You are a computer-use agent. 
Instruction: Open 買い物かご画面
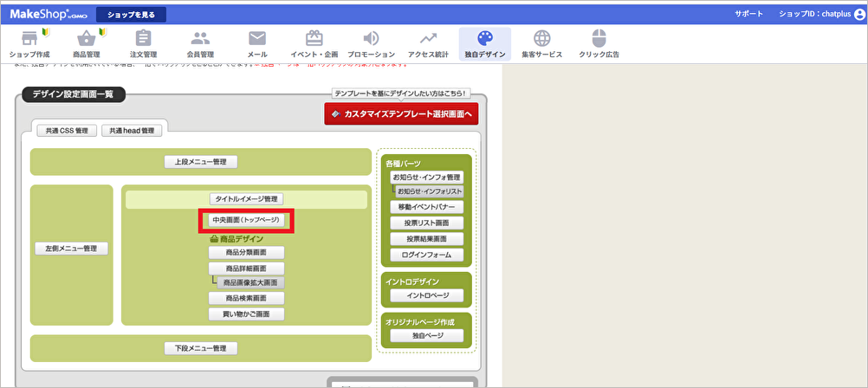coord(246,314)
